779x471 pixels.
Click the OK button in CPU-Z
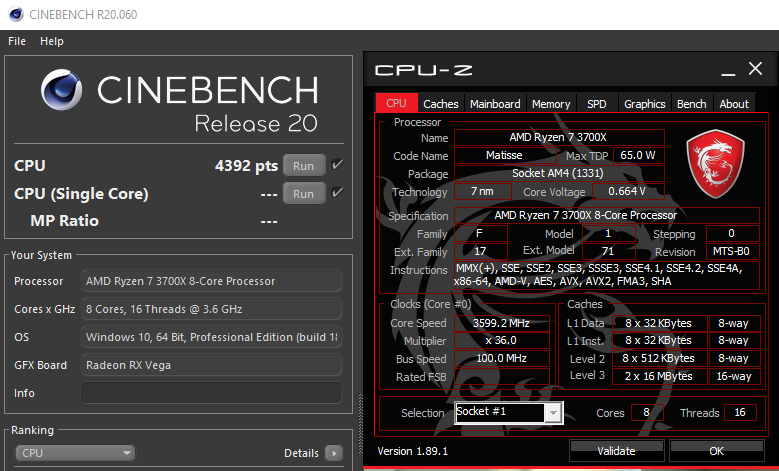pyautogui.click(x=716, y=451)
